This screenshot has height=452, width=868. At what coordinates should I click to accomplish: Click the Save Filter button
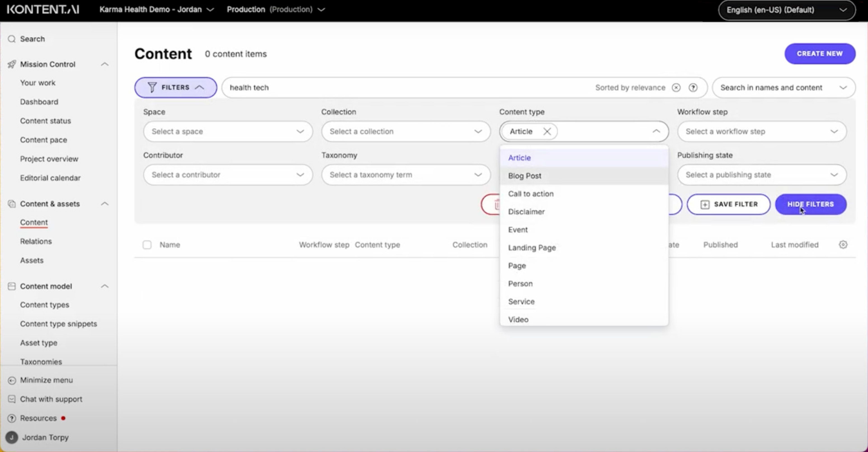729,205
